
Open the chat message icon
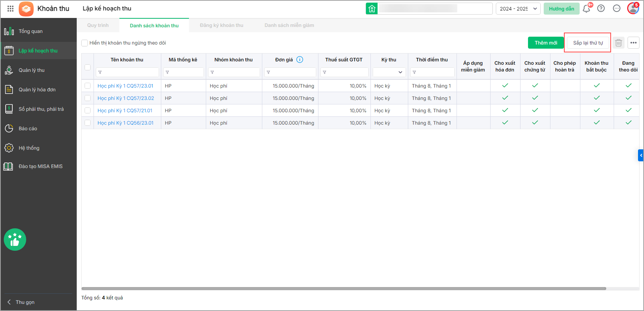[x=617, y=9]
